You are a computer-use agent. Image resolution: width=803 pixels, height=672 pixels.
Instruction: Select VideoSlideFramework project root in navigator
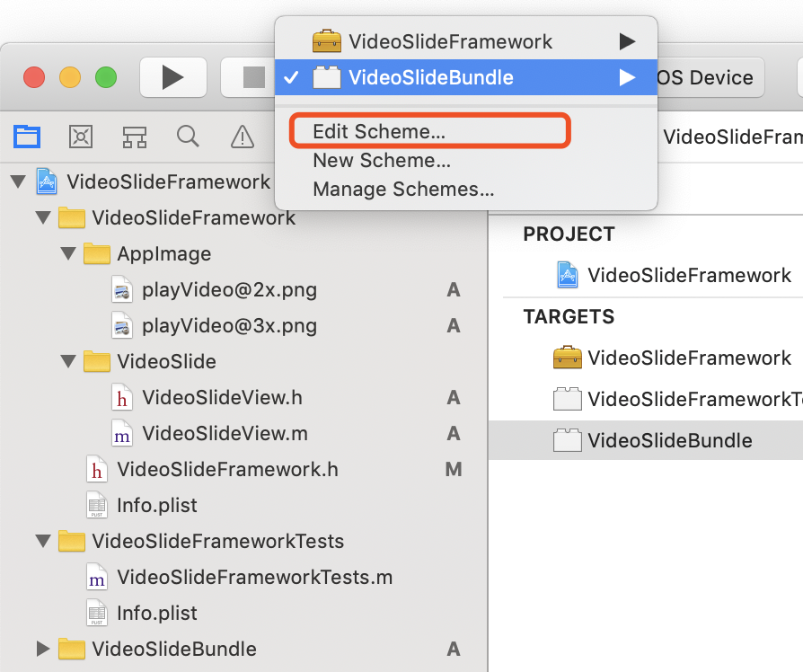tap(169, 181)
